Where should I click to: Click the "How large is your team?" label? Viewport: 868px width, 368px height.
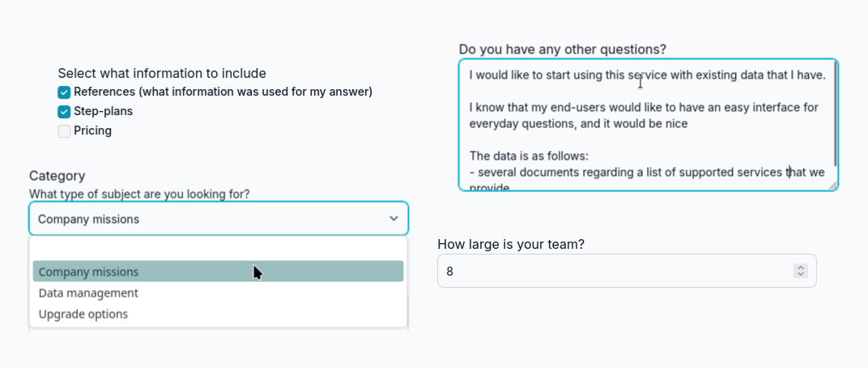[x=511, y=244]
